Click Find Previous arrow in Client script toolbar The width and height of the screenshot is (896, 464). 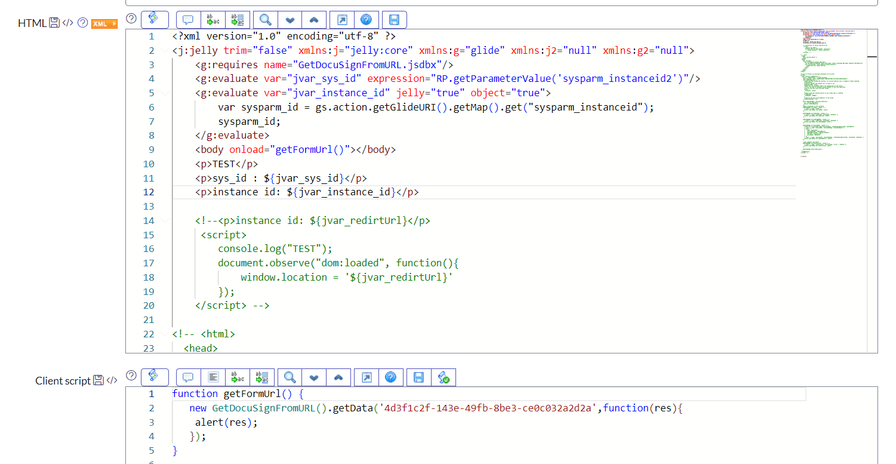[x=338, y=377]
